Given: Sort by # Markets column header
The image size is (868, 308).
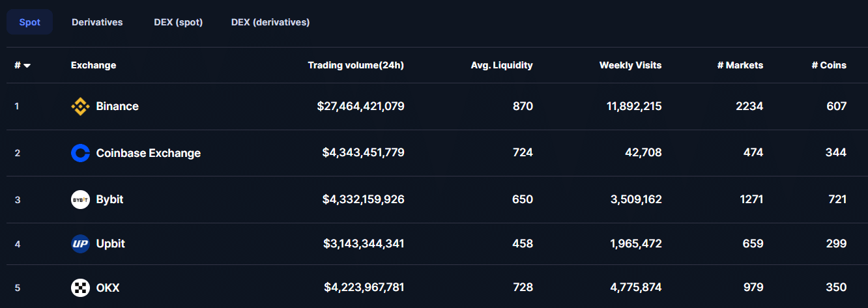Looking at the screenshot, I should pyautogui.click(x=740, y=65).
